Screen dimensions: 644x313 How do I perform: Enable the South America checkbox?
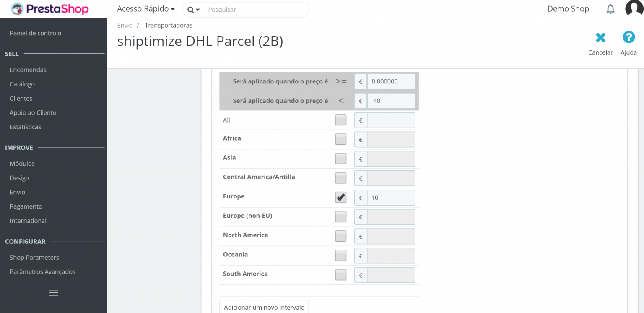[x=341, y=275]
